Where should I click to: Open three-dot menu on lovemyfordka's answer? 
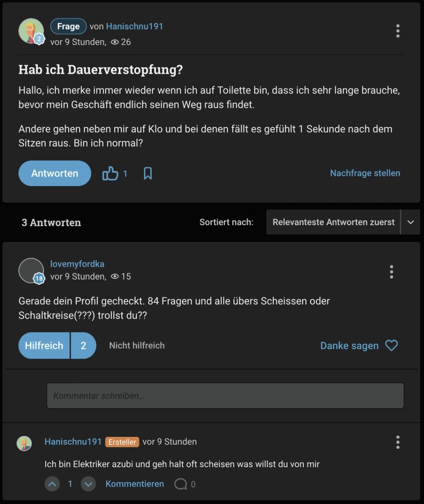[391, 272]
